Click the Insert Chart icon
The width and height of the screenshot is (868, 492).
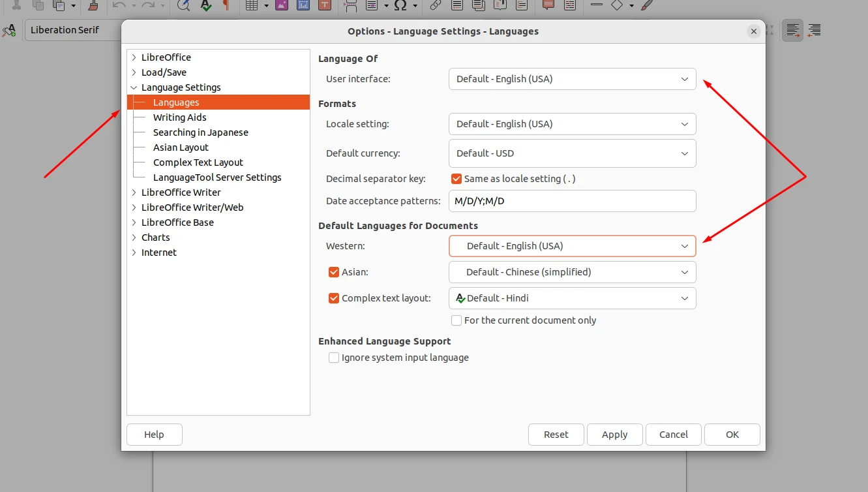(303, 5)
